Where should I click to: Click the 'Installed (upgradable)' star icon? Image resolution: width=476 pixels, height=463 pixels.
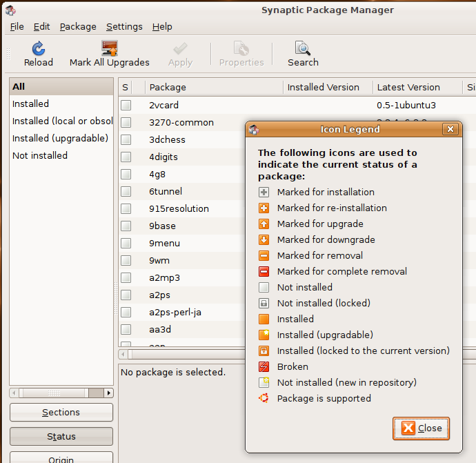pyautogui.click(x=264, y=335)
